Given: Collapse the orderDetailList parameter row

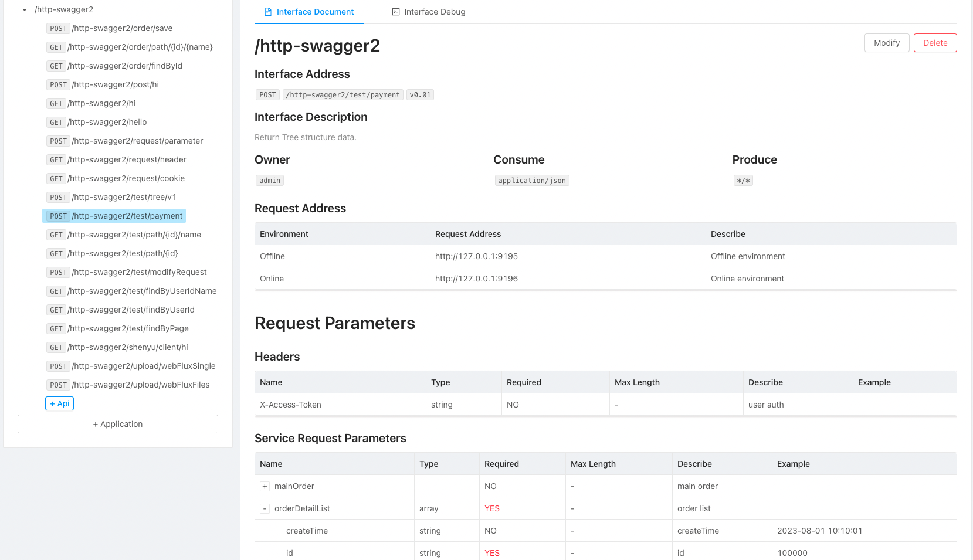Looking at the screenshot, I should [265, 508].
